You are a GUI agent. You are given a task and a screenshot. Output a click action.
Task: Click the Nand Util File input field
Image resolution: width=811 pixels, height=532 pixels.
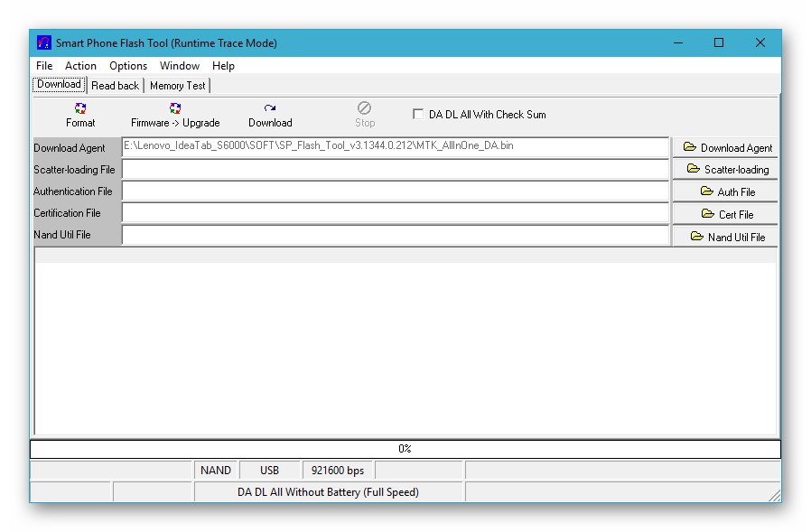(x=396, y=235)
